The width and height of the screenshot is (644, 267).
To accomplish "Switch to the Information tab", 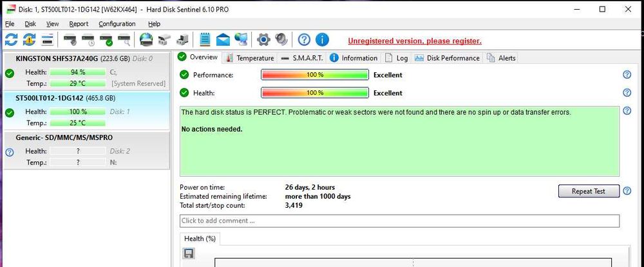I will 354,58.
